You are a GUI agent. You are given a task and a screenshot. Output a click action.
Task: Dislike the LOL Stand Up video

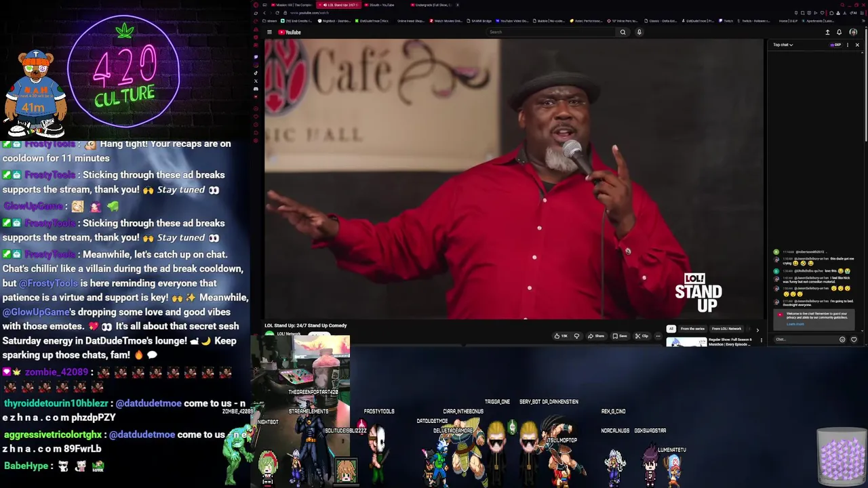point(577,336)
